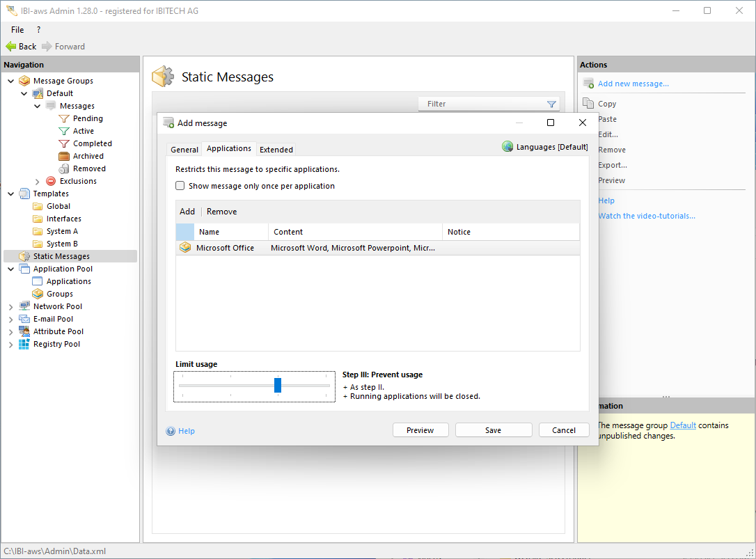Click the Help question mark icon
The height and width of the screenshot is (559, 756).
[x=171, y=431]
